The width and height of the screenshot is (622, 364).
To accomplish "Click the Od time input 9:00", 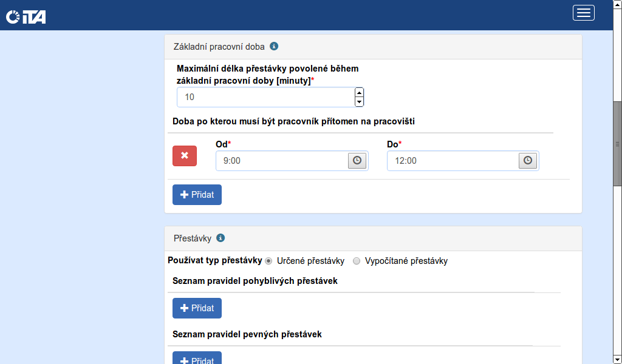I will pyautogui.click(x=282, y=161).
